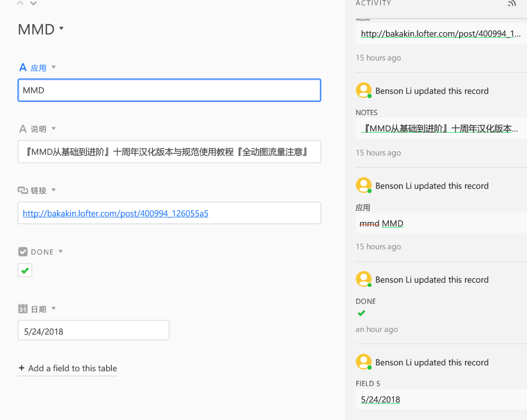Click the 5/24/2018 value under FIELD 5
527x420 pixels.
(381, 399)
